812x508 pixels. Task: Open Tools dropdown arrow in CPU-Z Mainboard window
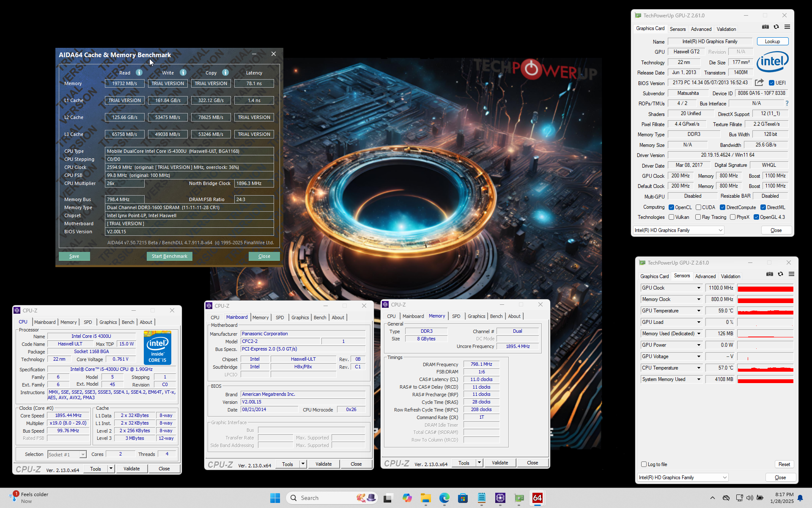point(303,464)
